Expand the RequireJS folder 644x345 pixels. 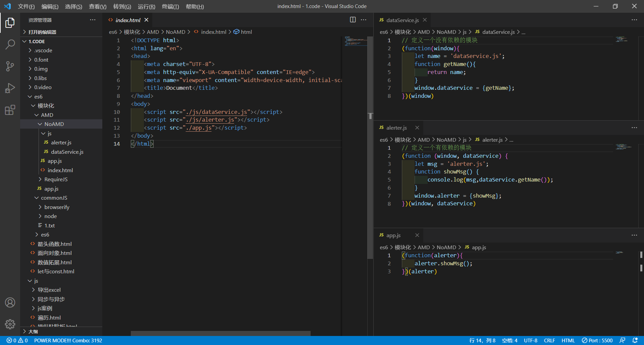pos(61,179)
